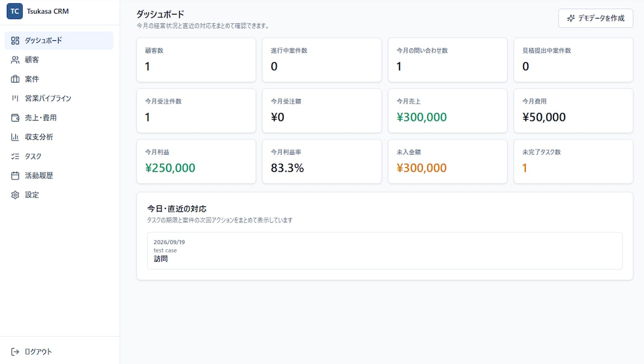Viewport: 644px width, 364px height.
Task: Open the 案件 menu item
Action: click(59, 79)
